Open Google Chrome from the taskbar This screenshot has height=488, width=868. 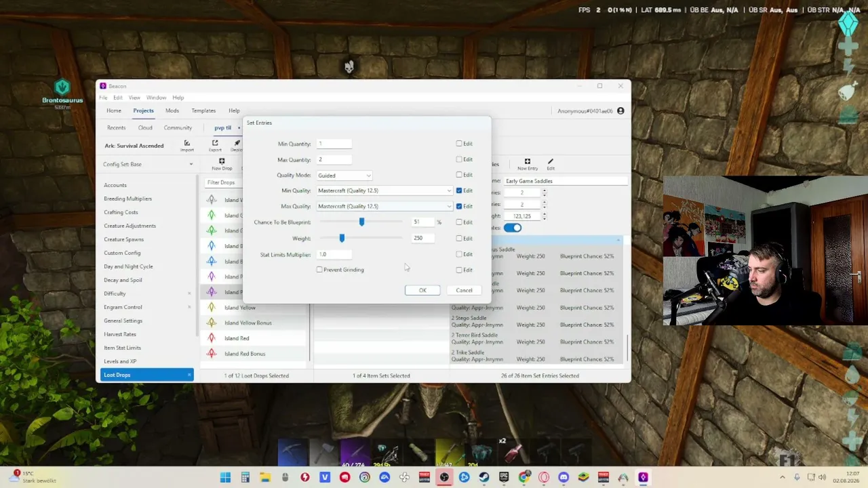pos(524,477)
